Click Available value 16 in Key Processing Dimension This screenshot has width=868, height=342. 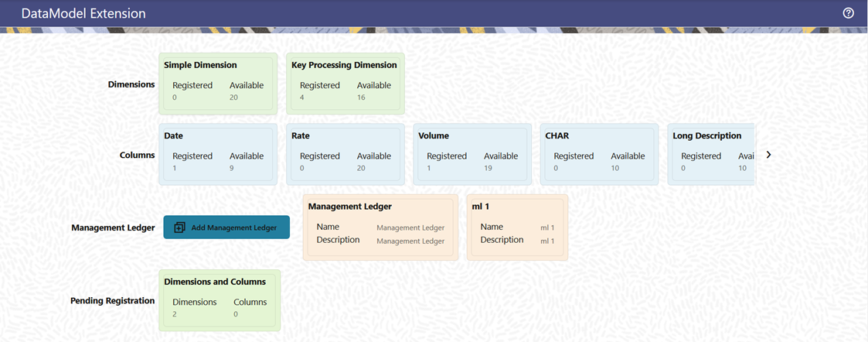361,97
